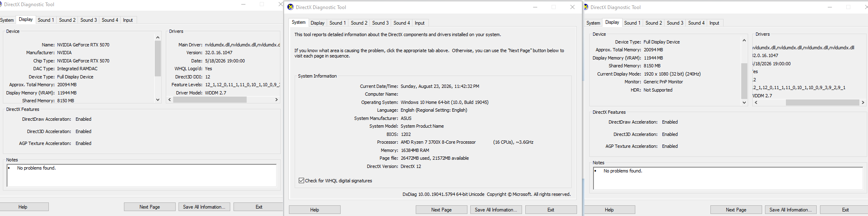The width and height of the screenshot is (868, 216).
Task: Switch to Display tab in middle window
Action: [317, 23]
